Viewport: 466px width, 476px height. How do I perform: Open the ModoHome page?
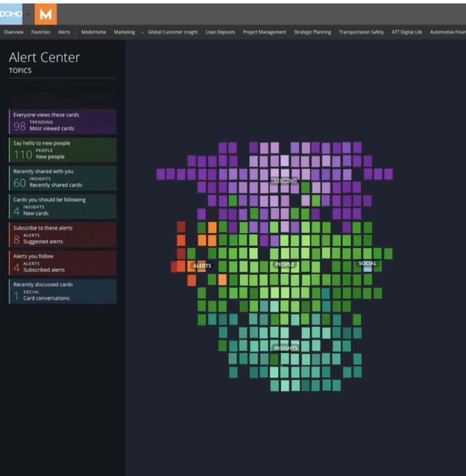(94, 32)
